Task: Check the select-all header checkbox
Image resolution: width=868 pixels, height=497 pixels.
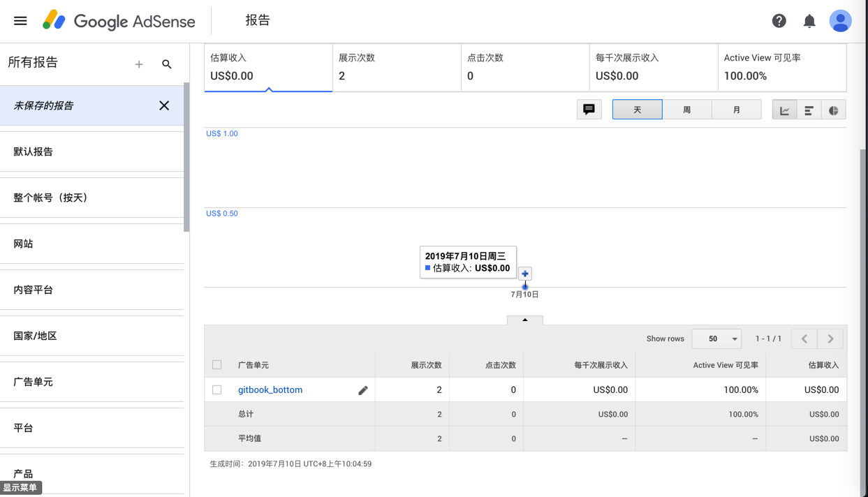Action: pos(217,364)
